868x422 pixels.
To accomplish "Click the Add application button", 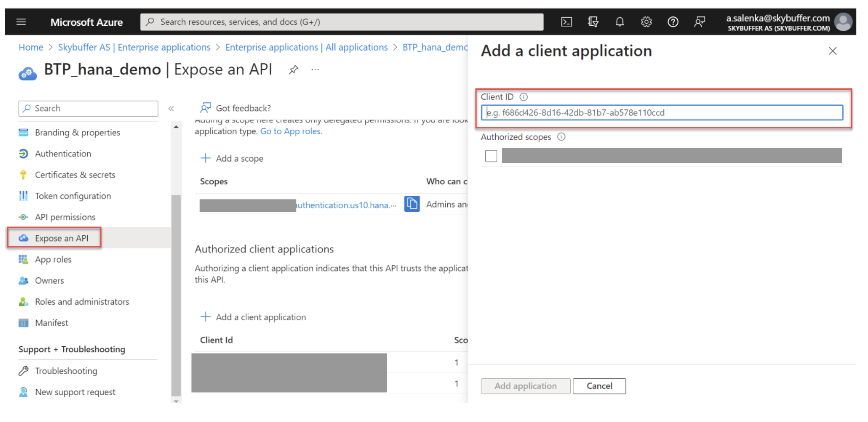I will 526,386.
